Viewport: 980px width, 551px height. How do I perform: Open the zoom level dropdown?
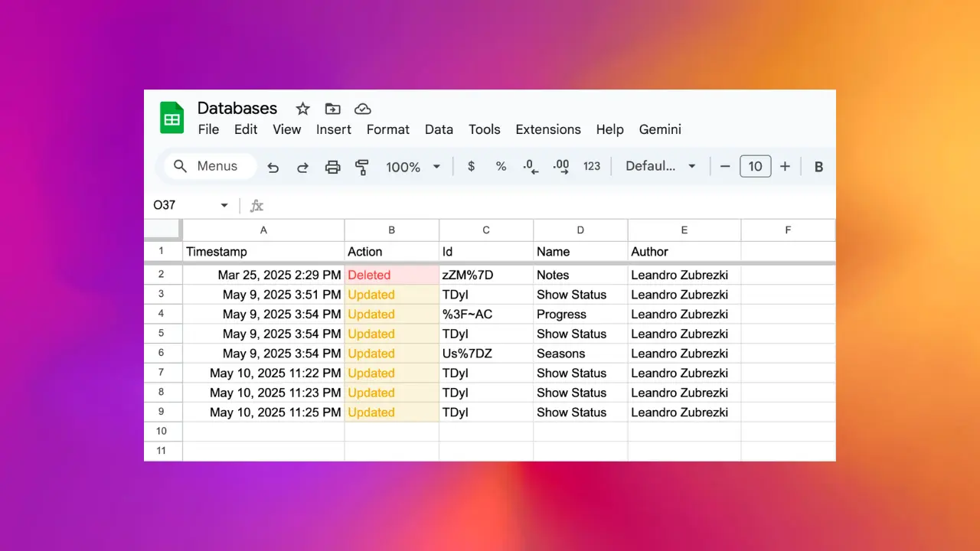tap(413, 166)
